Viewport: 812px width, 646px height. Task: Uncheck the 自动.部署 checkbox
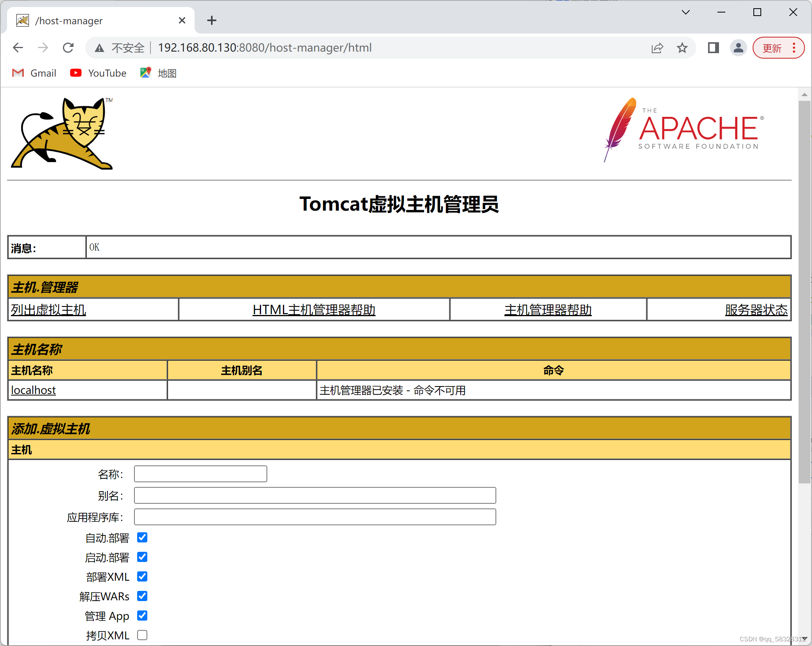coord(142,538)
